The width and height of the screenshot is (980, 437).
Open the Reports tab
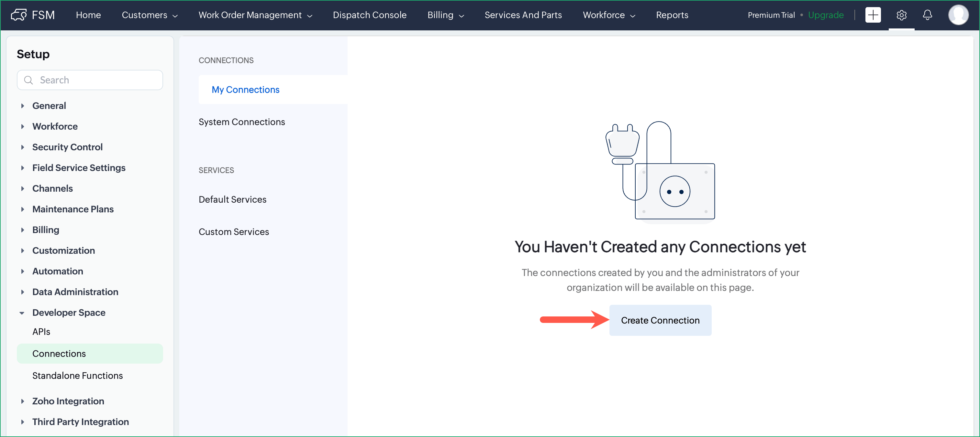coord(672,15)
